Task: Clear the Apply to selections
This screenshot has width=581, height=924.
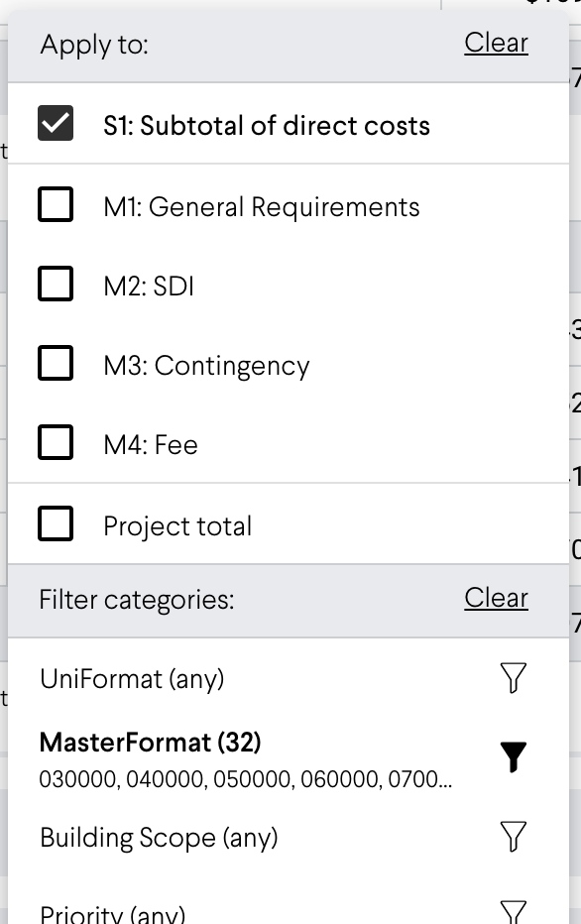Action: [x=496, y=43]
